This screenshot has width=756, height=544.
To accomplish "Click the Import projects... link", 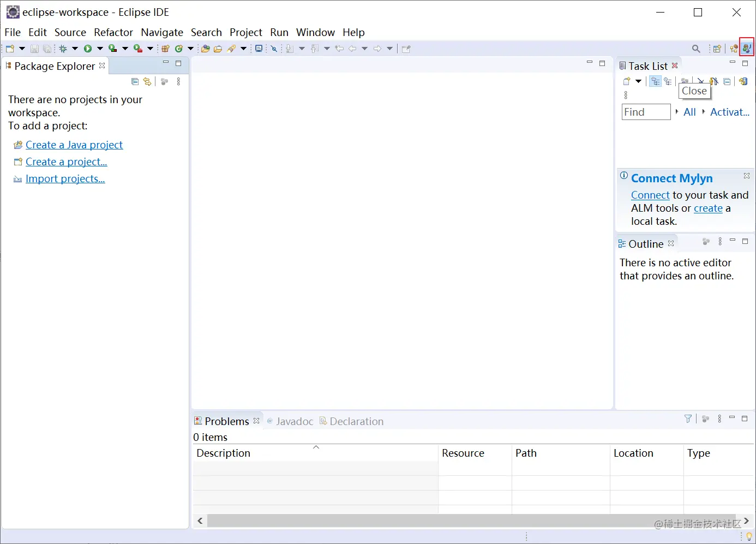I will (x=65, y=178).
